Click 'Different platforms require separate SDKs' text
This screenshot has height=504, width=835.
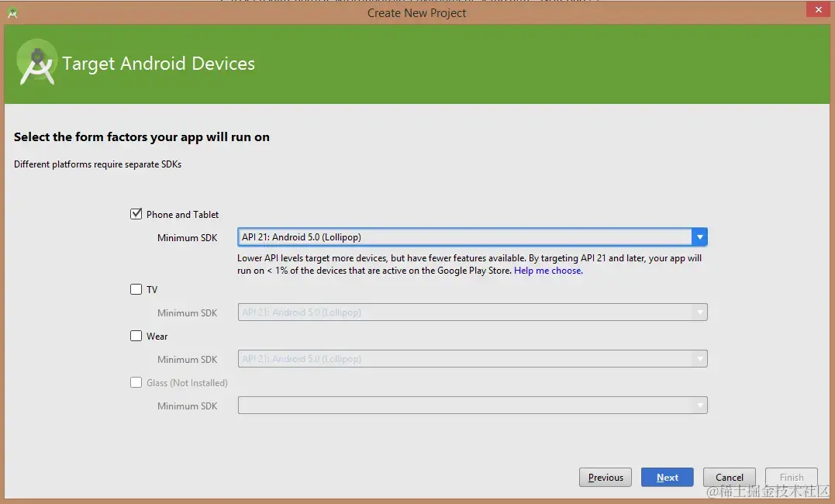(x=98, y=164)
